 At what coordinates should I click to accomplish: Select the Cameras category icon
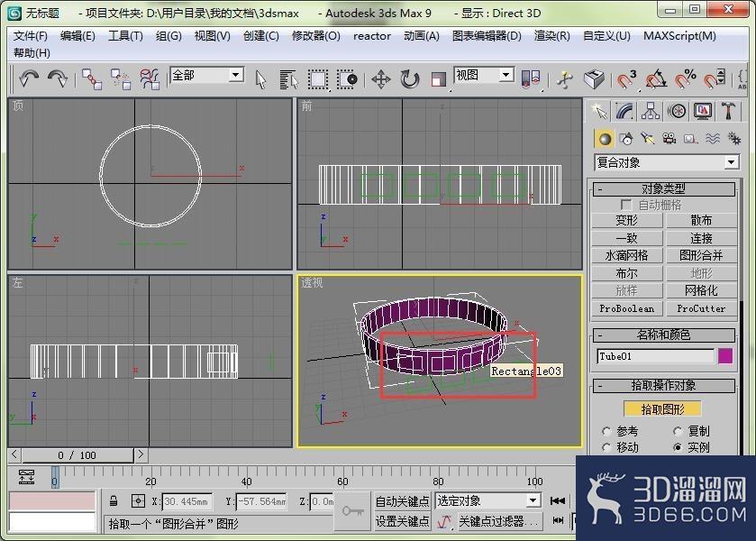(669, 139)
